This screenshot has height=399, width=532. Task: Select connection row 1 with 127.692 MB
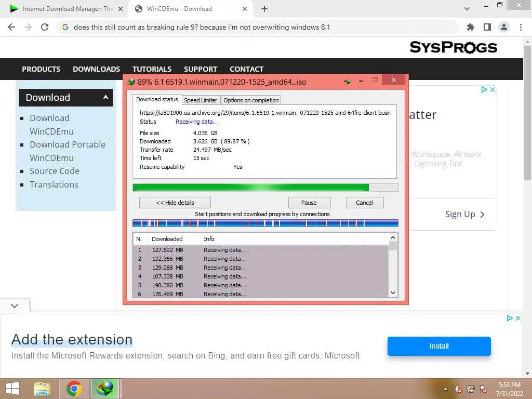click(261, 250)
